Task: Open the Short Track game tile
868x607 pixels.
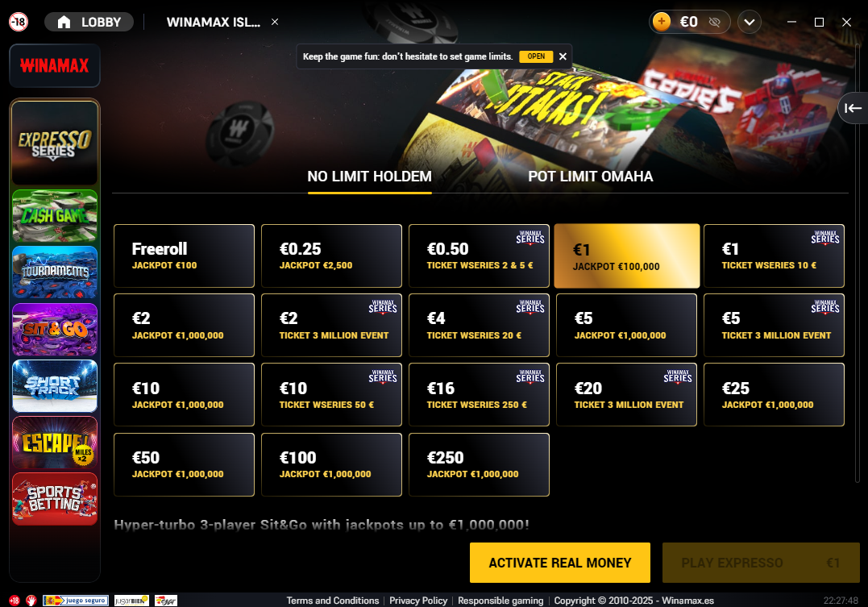Action: 55,386
